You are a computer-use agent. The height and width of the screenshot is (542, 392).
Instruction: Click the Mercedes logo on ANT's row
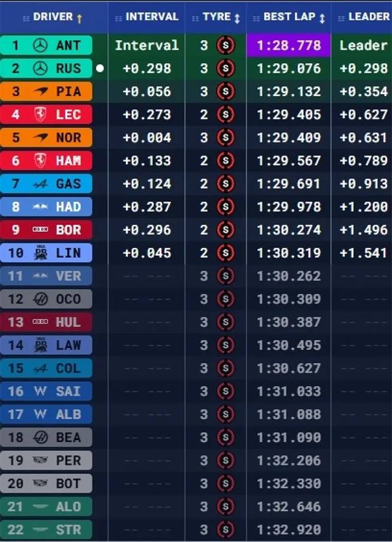tap(40, 46)
